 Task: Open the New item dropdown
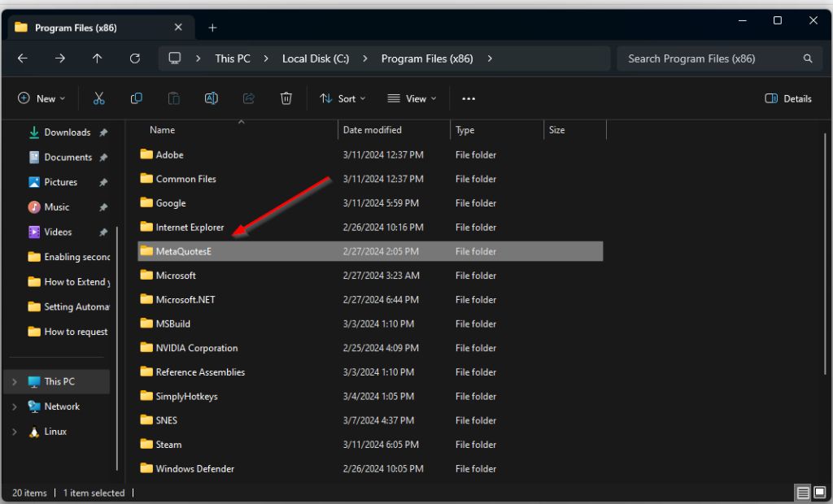click(41, 98)
